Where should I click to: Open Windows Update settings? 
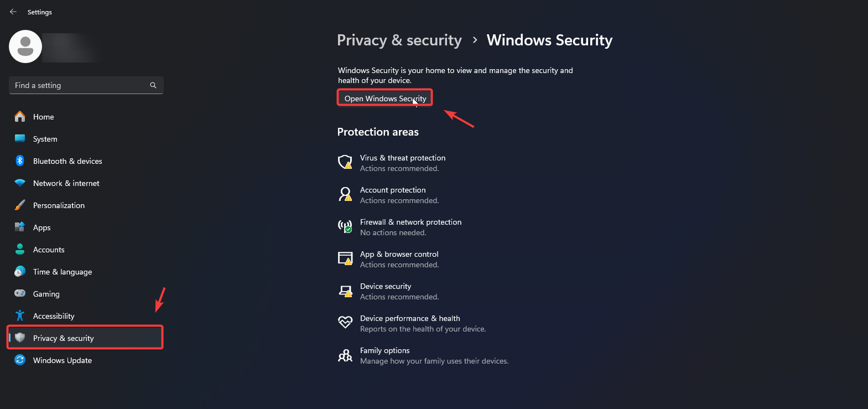coord(63,360)
